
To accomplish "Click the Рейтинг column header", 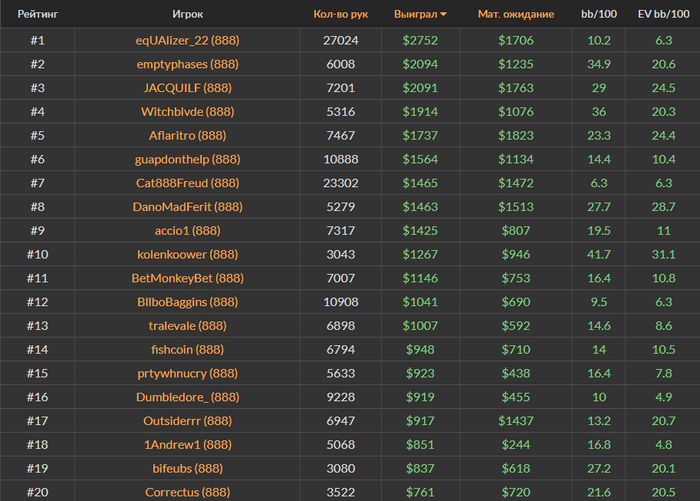I will click(38, 14).
